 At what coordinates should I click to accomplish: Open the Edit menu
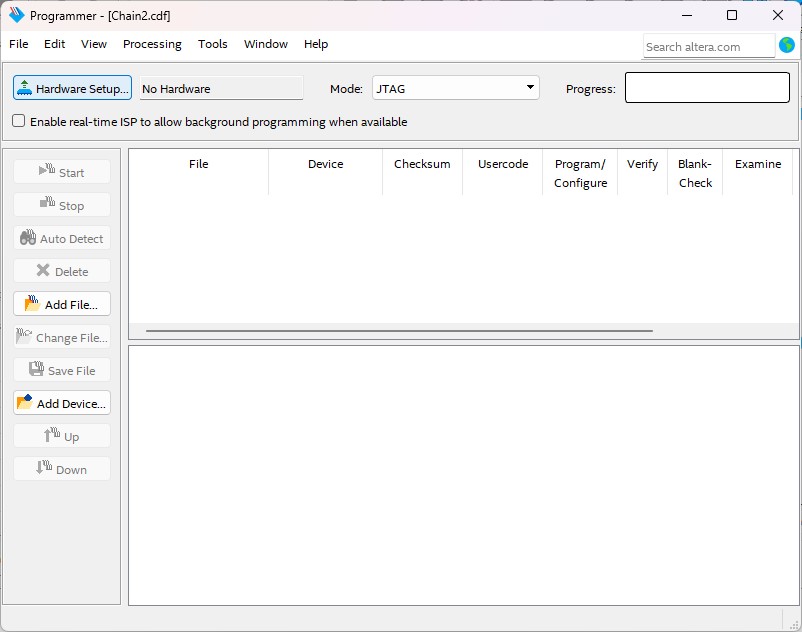(54, 44)
